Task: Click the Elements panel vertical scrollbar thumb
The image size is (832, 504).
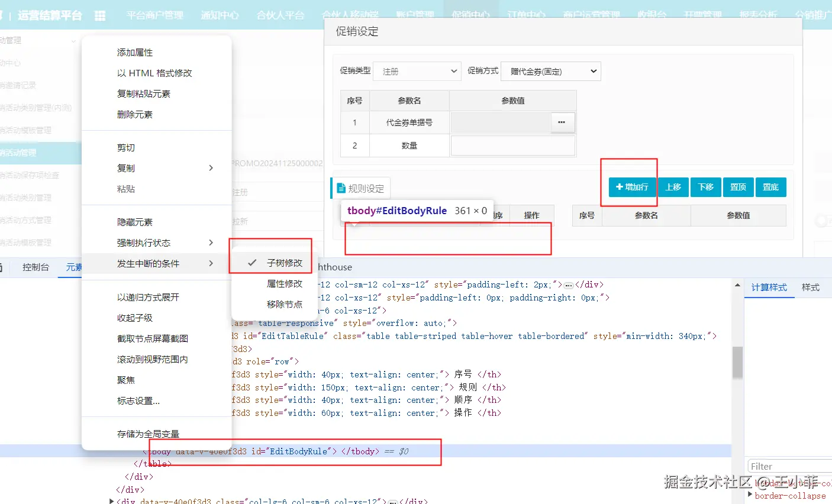Action: (x=737, y=362)
